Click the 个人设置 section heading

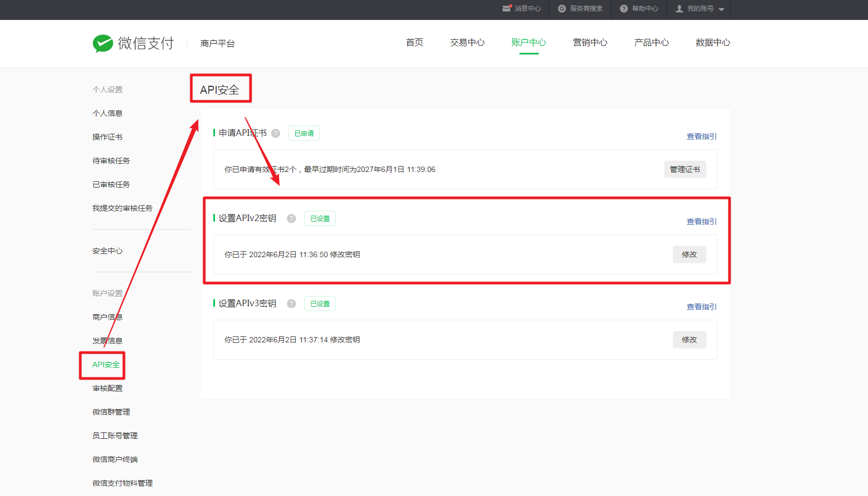pyautogui.click(x=107, y=89)
